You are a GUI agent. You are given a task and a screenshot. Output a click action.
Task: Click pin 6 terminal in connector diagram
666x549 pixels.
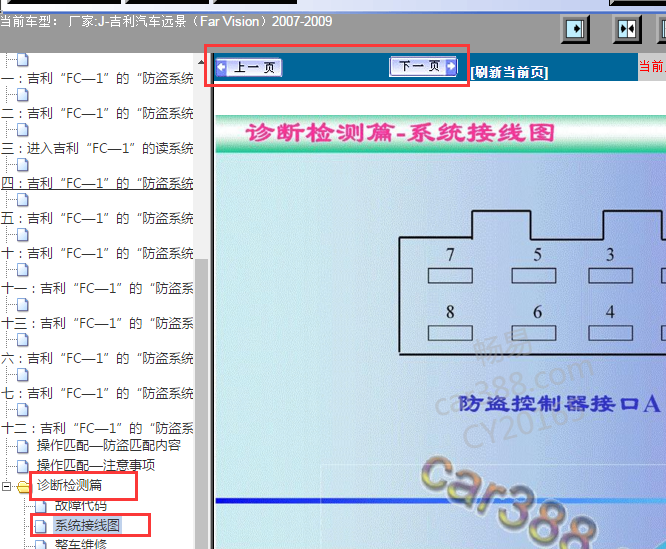point(534,333)
